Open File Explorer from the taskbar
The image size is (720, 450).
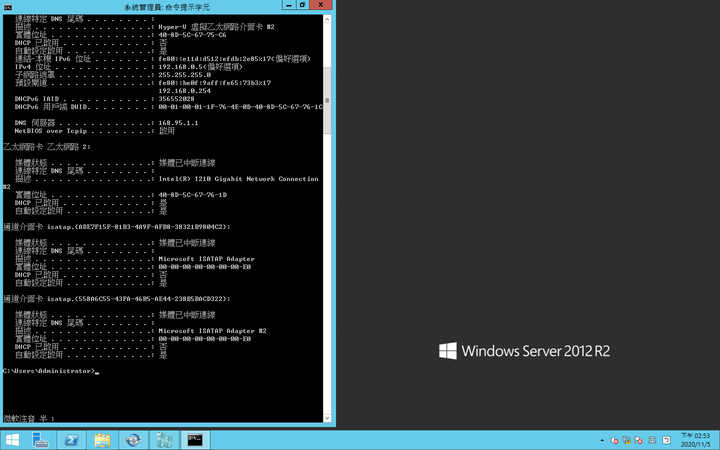tap(102, 440)
